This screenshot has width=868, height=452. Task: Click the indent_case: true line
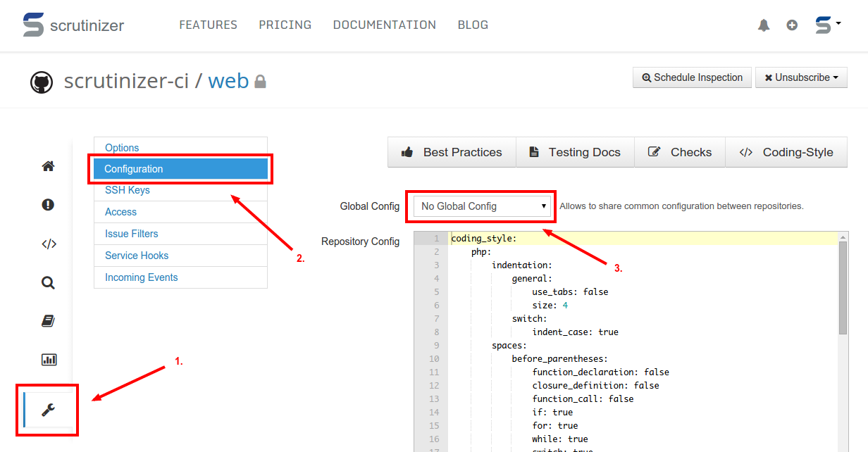(575, 332)
